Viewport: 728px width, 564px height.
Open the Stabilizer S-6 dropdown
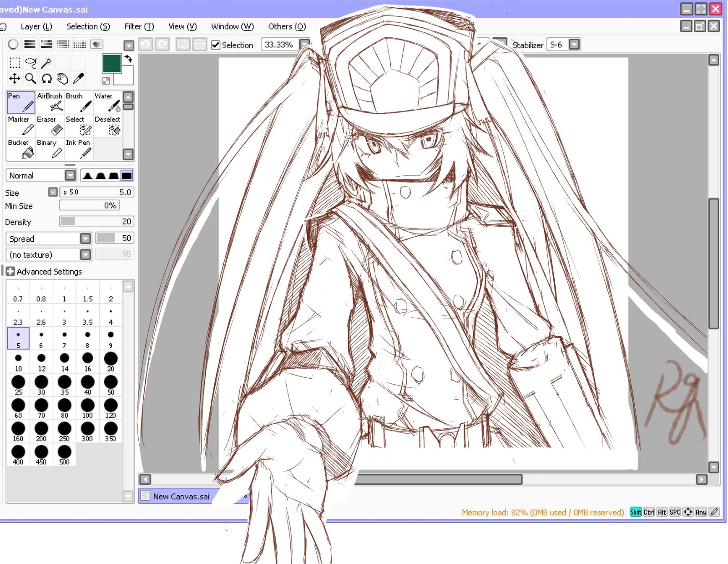[575, 45]
